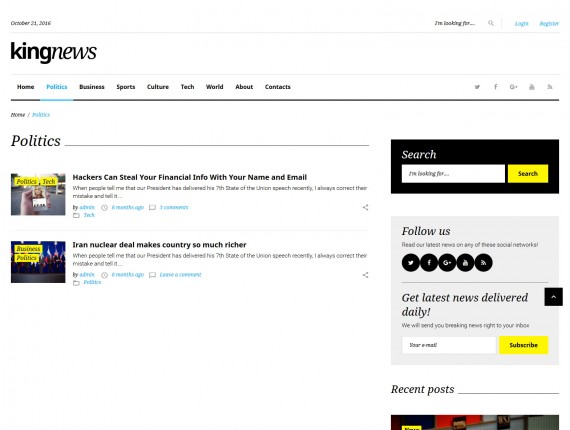Open Twitter icon in navigation bar

pos(477,87)
